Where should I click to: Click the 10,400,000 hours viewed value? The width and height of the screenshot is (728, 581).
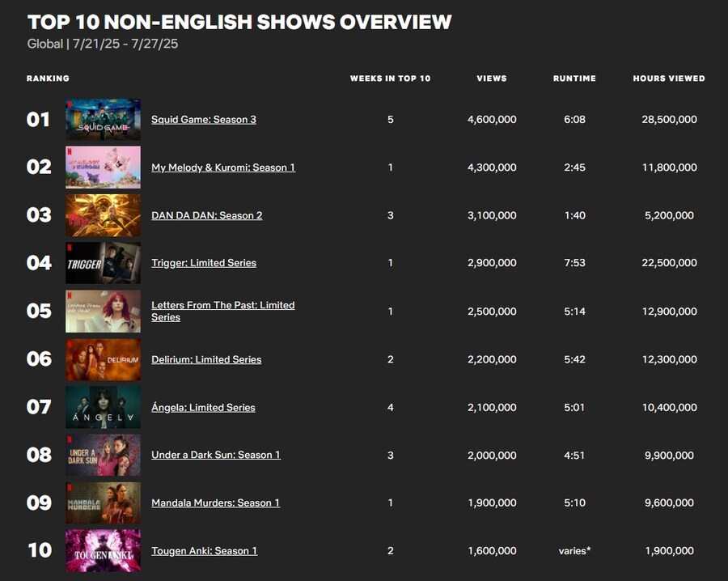point(669,407)
